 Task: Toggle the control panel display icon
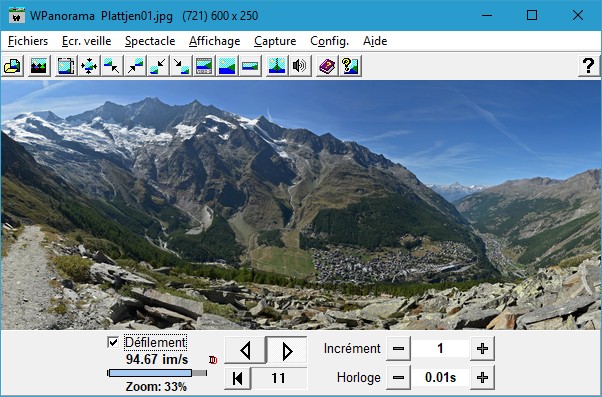pos(204,66)
